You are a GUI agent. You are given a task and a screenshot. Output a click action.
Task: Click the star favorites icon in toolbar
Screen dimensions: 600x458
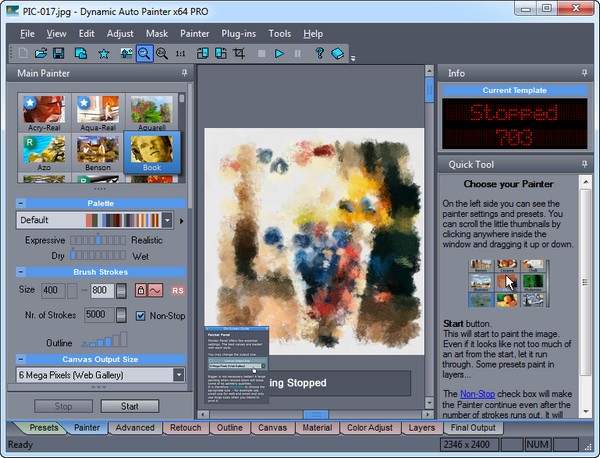[x=103, y=53]
